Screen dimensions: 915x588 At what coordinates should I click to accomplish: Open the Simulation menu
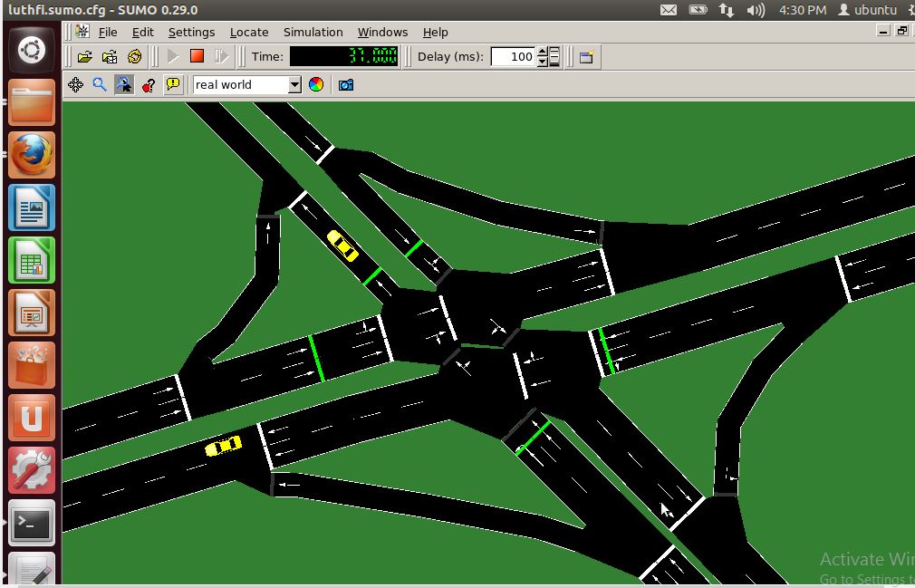tap(313, 32)
